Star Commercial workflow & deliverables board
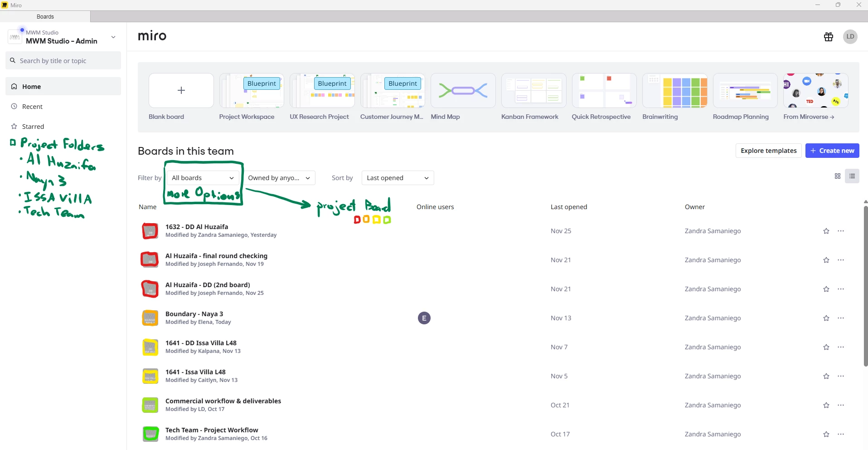 point(826,405)
